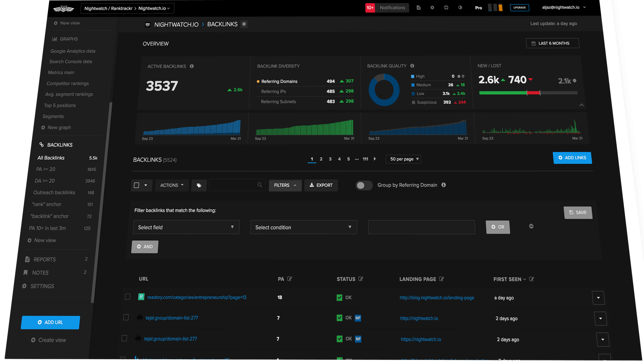644x361 pixels.
Task: Click the tag icon in toolbar
Action: (199, 185)
